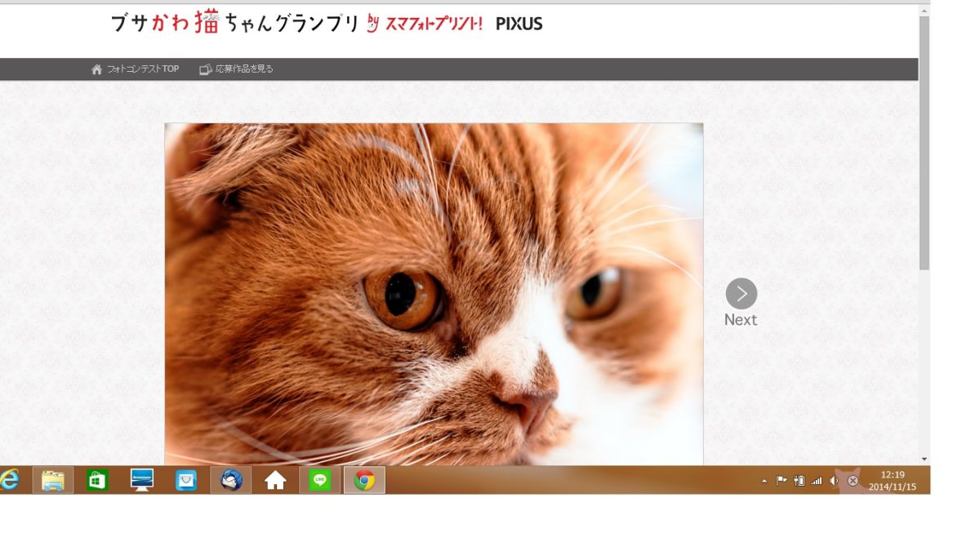This screenshot has width=980, height=551.
Task: Click the scrollbar down arrow
Action: click(924, 459)
